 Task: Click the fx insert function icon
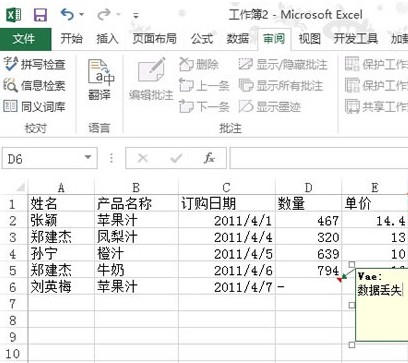(209, 158)
